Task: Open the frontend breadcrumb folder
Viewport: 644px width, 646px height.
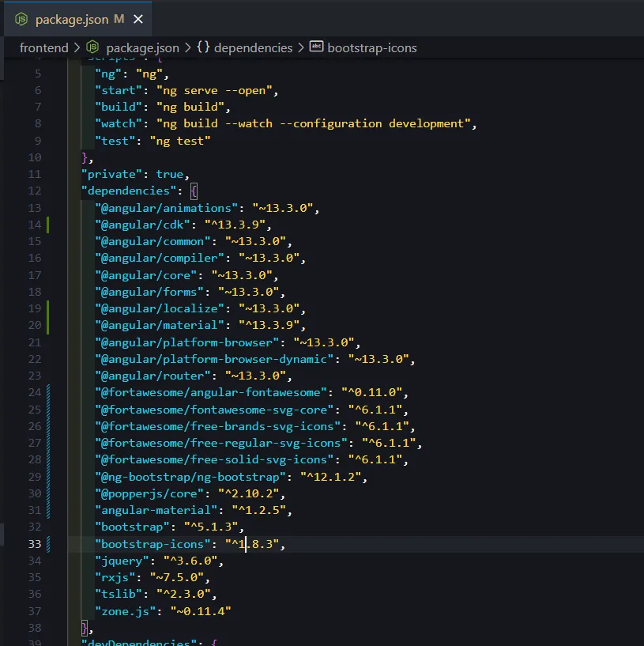Action: click(x=44, y=47)
